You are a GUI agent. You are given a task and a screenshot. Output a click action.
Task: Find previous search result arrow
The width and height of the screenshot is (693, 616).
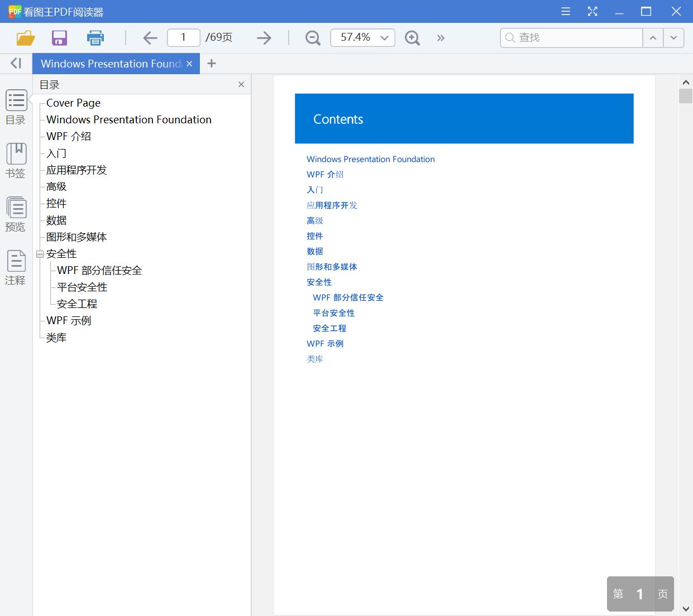653,38
